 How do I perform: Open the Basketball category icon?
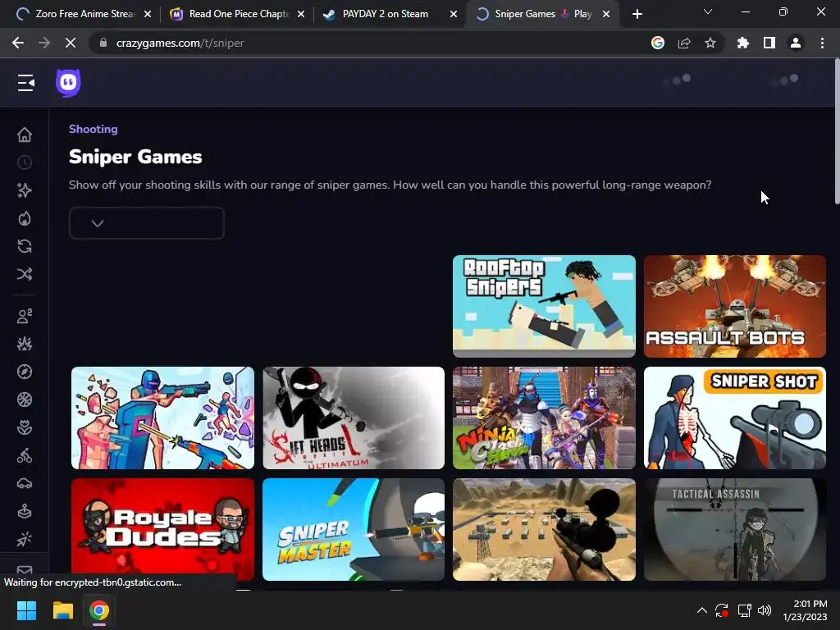click(24, 399)
